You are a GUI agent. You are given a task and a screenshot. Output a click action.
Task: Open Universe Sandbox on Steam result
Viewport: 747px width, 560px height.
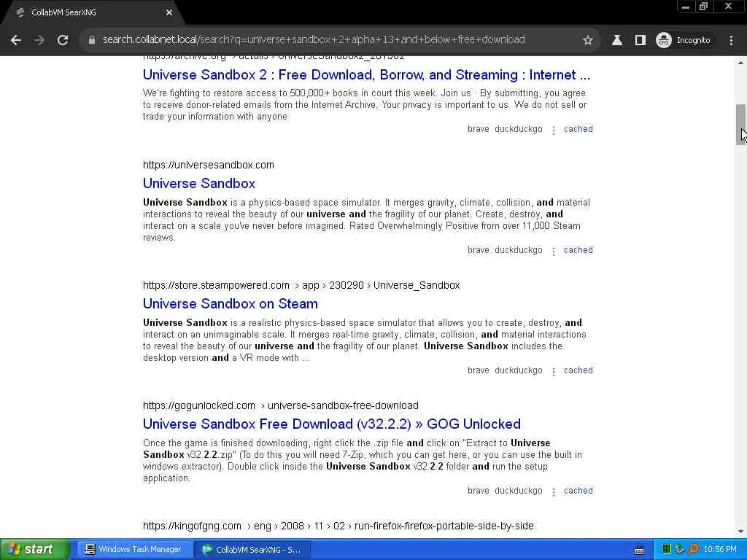pyautogui.click(x=230, y=304)
